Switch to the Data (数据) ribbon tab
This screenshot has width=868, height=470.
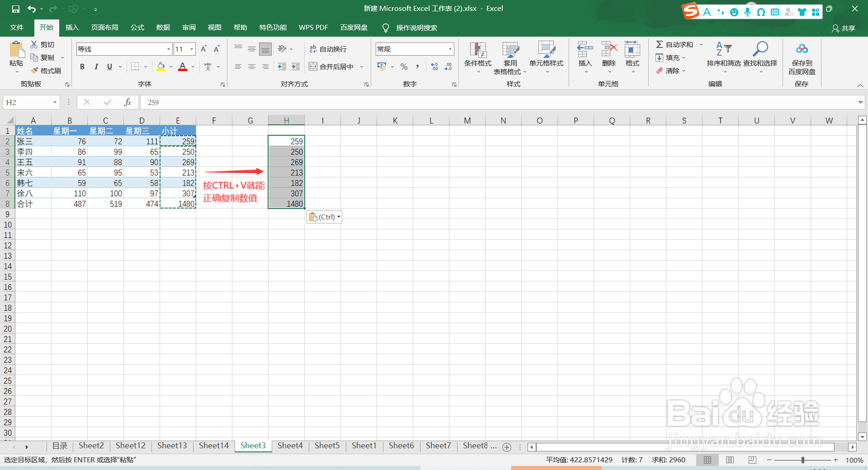(163, 28)
